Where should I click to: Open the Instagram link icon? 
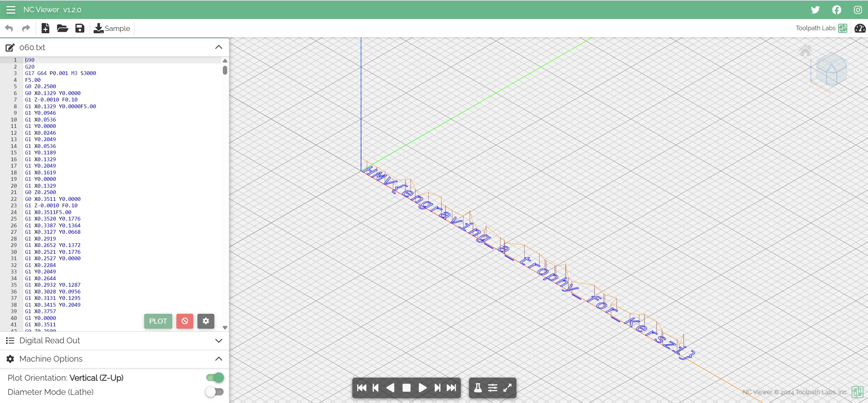[858, 10]
